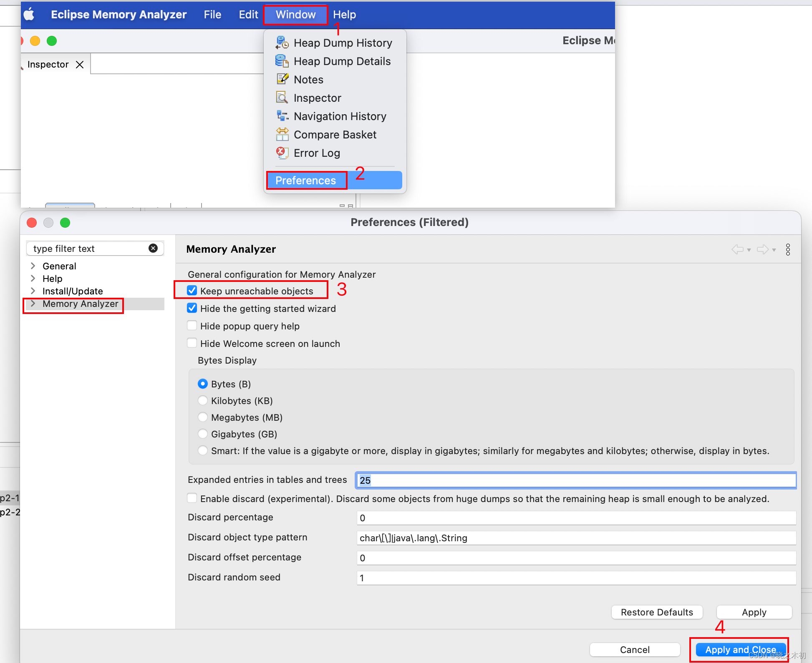Image resolution: width=812 pixels, height=663 pixels.
Task: Toggle Keep unreachable objects checkbox
Action: pyautogui.click(x=192, y=291)
